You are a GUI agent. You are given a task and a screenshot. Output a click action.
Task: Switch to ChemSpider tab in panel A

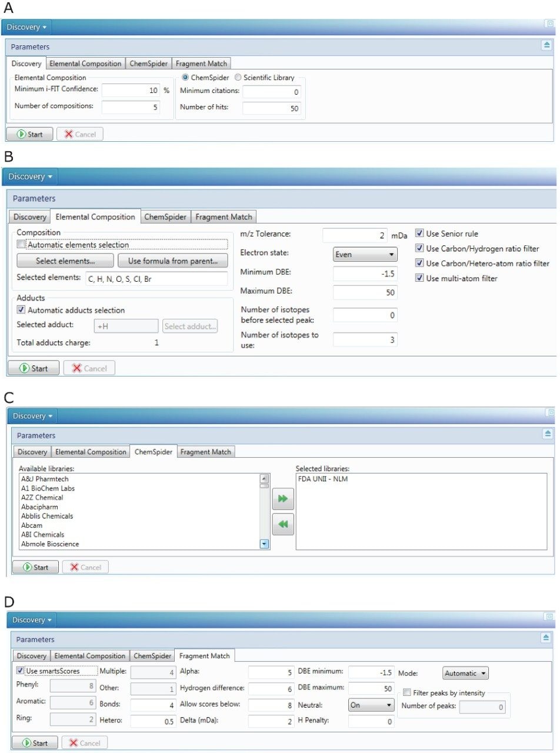pos(149,64)
